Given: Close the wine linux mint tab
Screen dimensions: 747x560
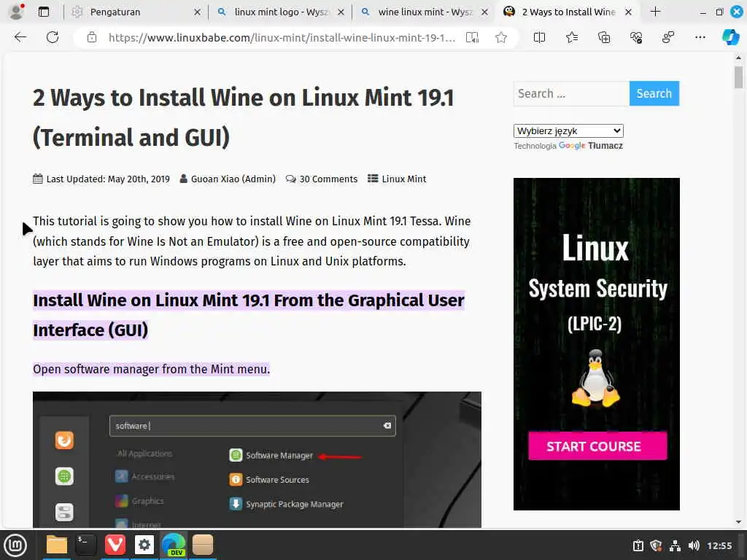Looking at the screenshot, I should coord(484,12).
